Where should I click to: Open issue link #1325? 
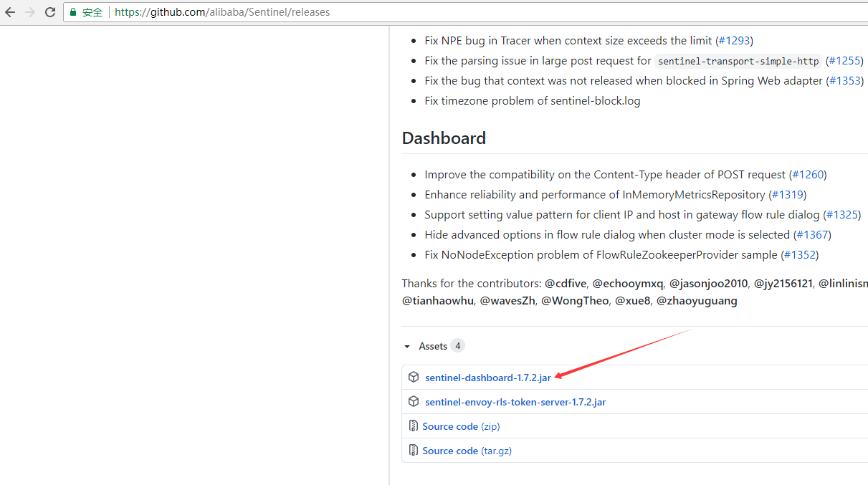(x=841, y=215)
